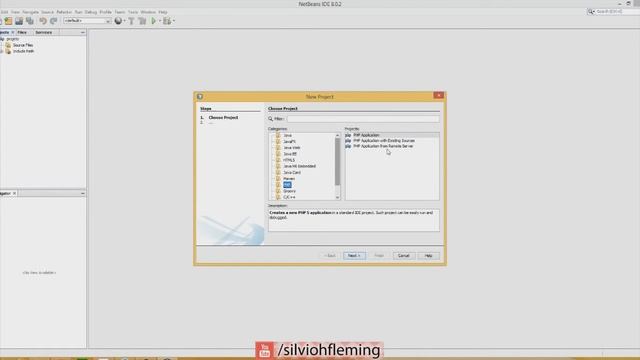Close the Navigator tab
The width and height of the screenshot is (640, 360).
click(14, 193)
